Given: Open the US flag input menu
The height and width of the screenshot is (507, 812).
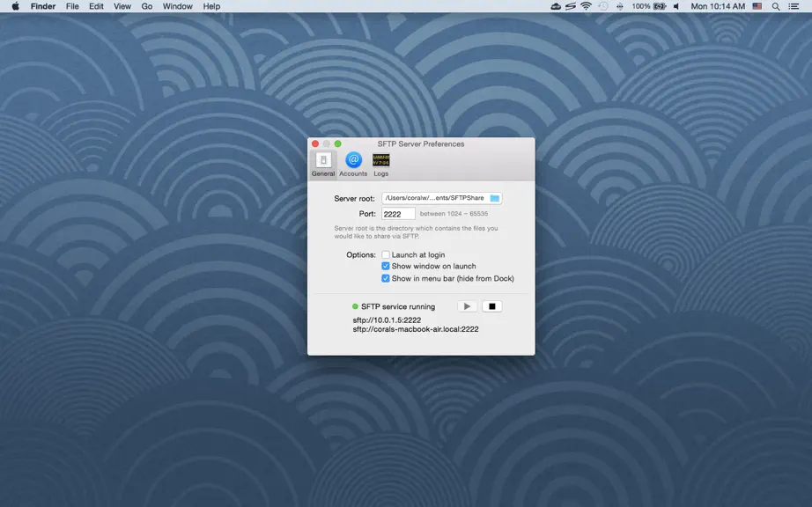Looking at the screenshot, I should pyautogui.click(x=757, y=6).
